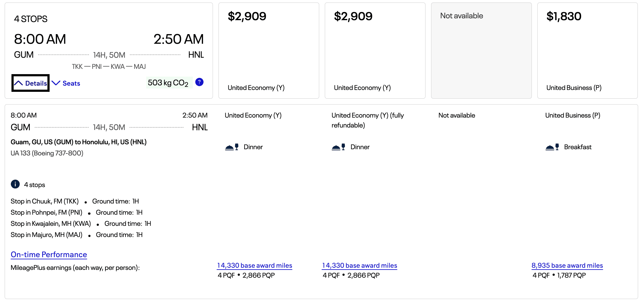Click the CO2 emissions help question mark icon
Screen dimensions: 644x304
(x=199, y=82)
